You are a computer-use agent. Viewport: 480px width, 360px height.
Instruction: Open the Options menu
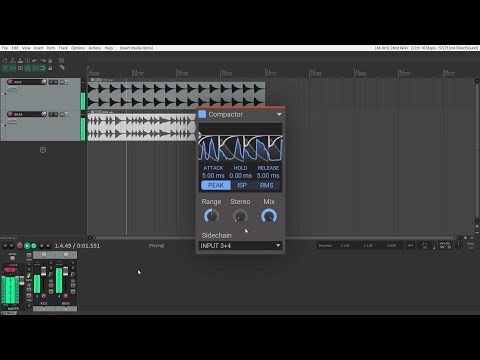[78, 48]
